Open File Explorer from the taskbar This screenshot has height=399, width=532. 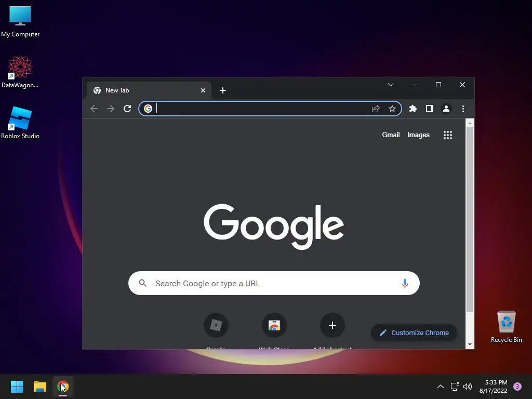coord(39,387)
